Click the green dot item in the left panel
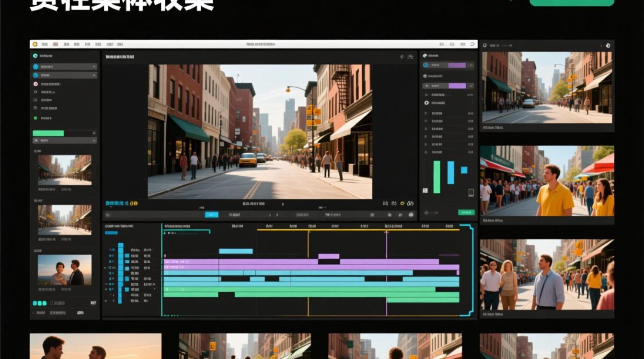 [35, 118]
